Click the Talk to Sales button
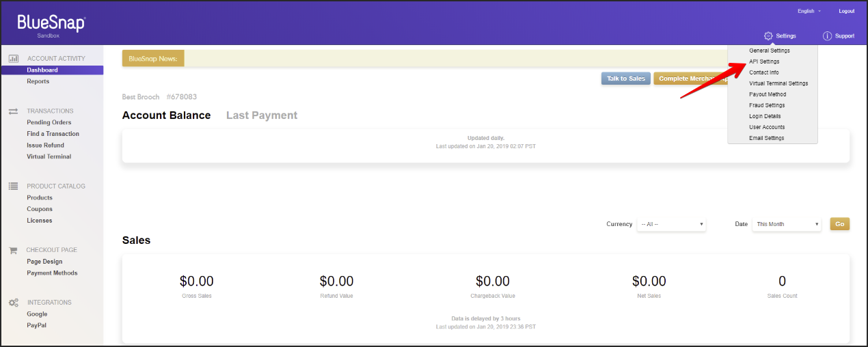 pos(626,79)
